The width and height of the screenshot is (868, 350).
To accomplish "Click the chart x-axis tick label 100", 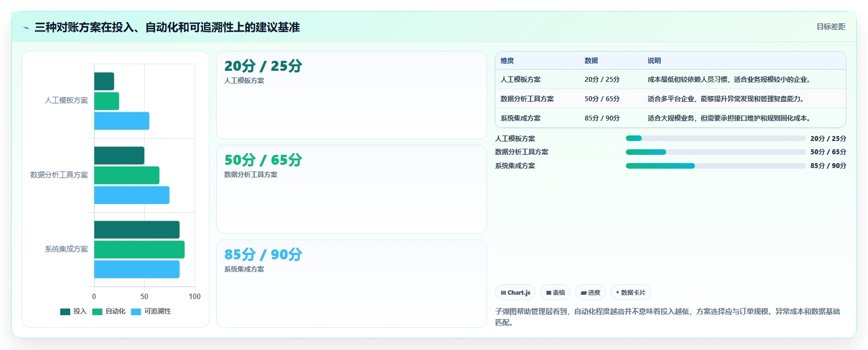I will (195, 297).
